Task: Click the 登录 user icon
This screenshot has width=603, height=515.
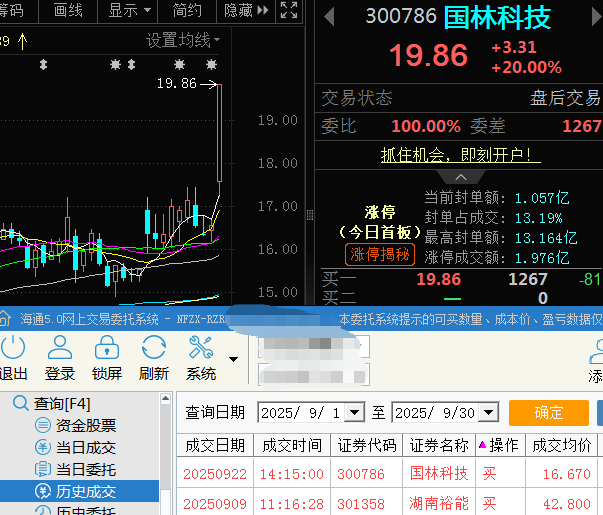Action: [x=60, y=347]
